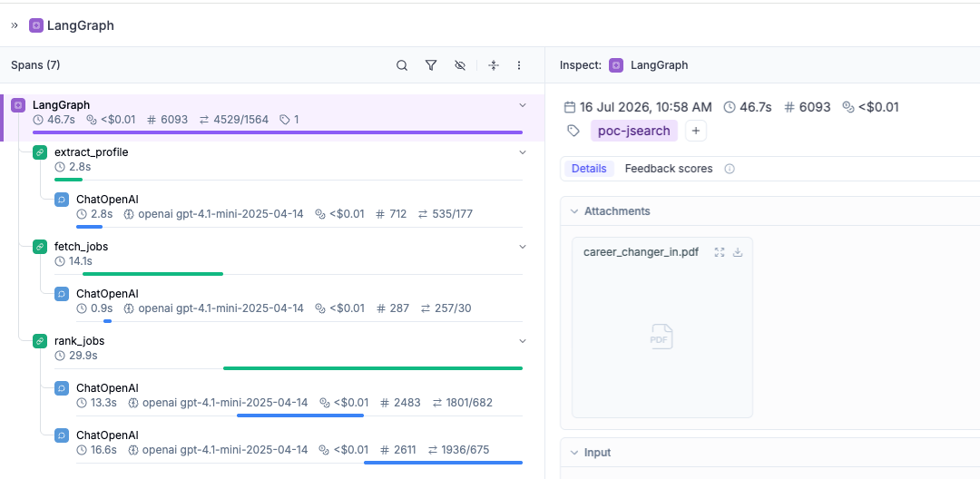The image size is (980, 479).
Task: Click the Spans (7) heading
Action: pyautogui.click(x=35, y=65)
